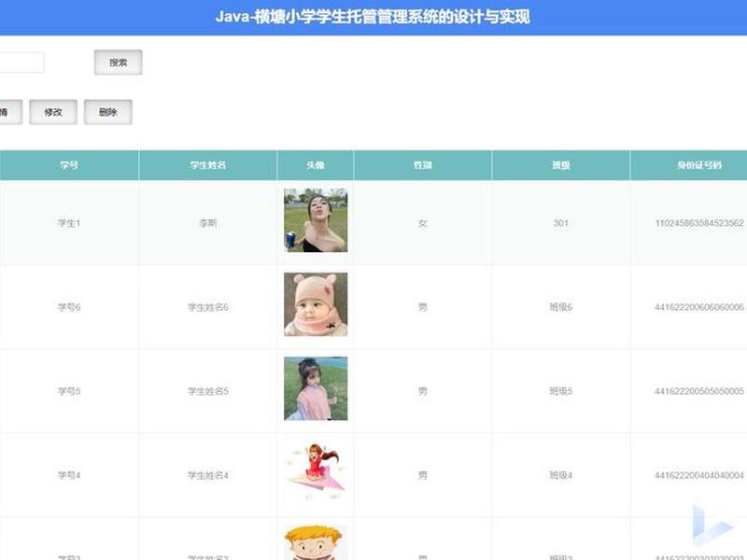The width and height of the screenshot is (747, 560).
Task: Select ID number 441622200606060006
Action: click(x=699, y=307)
